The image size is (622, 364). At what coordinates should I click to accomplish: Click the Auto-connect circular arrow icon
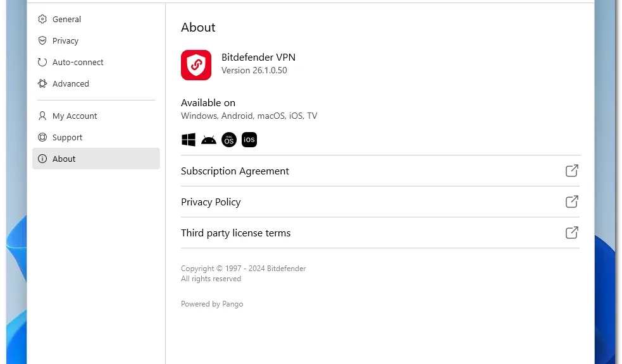coord(42,62)
